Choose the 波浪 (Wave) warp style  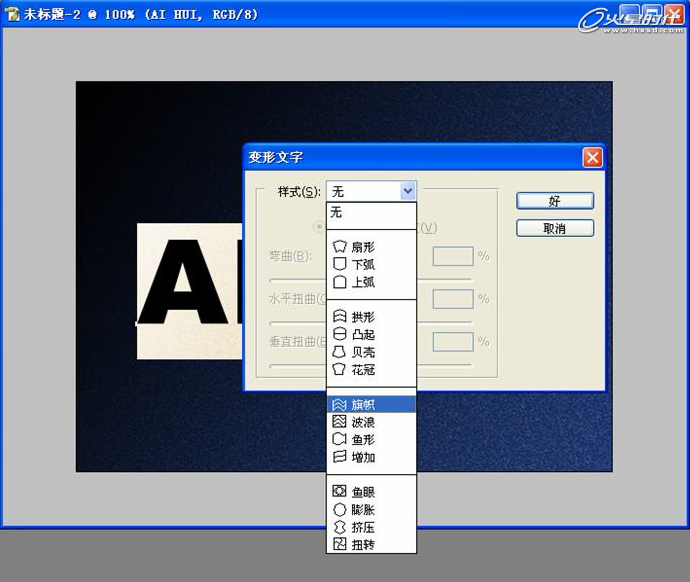click(362, 422)
